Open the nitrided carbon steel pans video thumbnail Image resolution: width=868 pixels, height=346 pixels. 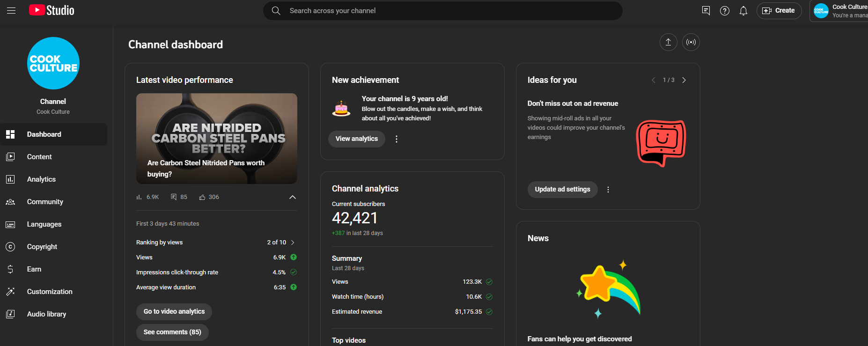click(x=217, y=139)
